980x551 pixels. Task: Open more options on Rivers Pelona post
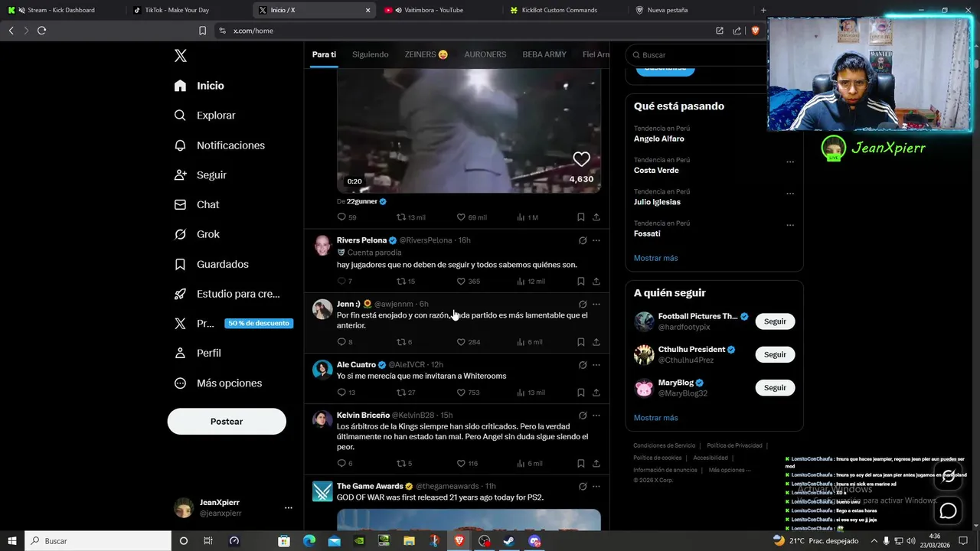(596, 240)
